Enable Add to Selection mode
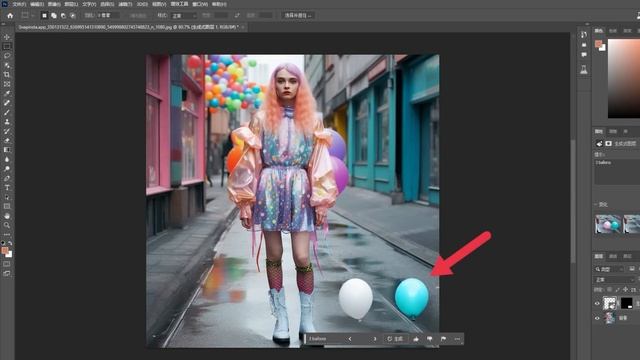Screen dimensions: 640x360 [x=54, y=16]
